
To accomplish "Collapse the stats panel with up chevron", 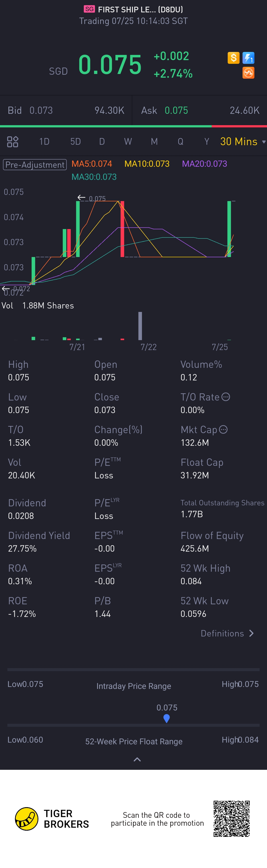I will click(137, 759).
